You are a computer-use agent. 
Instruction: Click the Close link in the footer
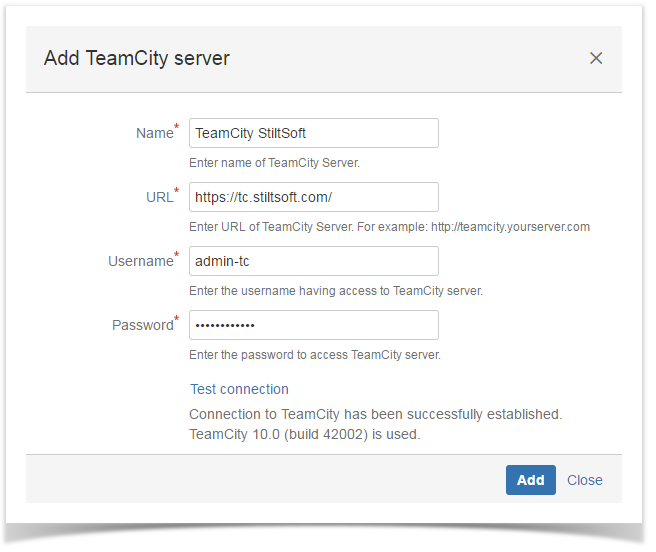pyautogui.click(x=584, y=480)
